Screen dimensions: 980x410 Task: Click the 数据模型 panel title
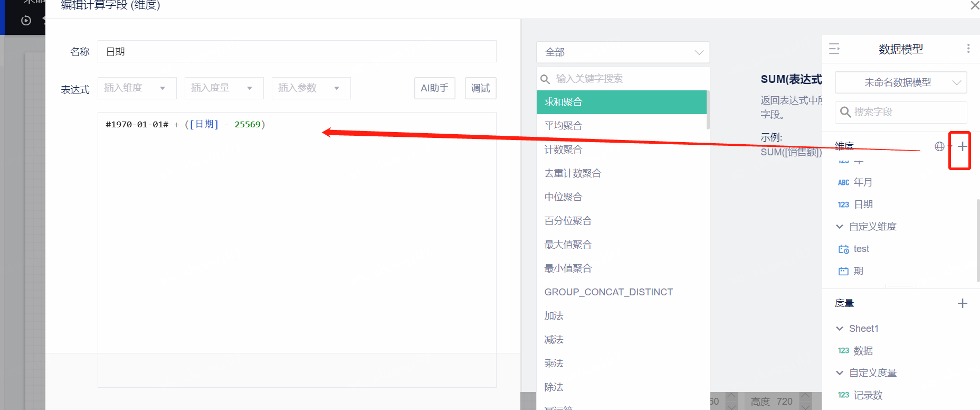point(901,49)
